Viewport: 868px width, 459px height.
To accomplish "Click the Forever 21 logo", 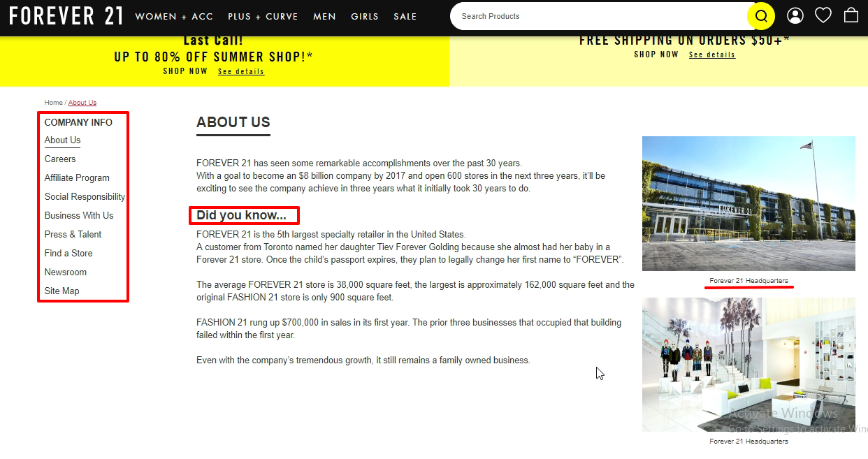I will tap(66, 15).
